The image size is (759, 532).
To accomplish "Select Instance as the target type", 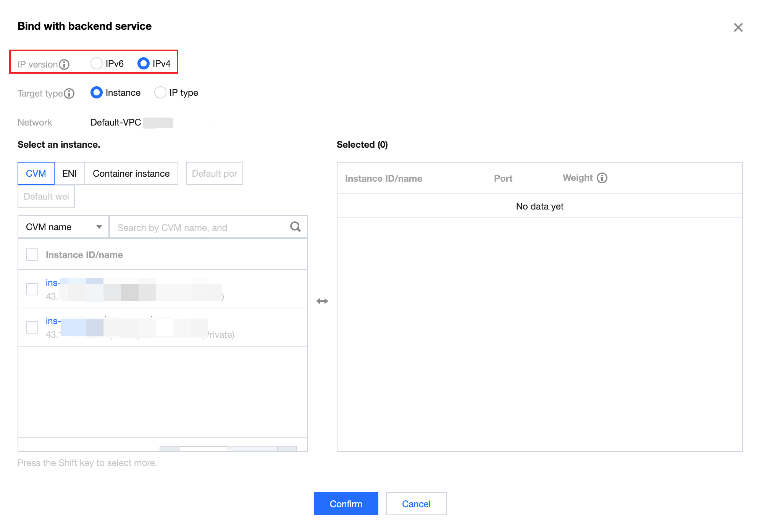I will [97, 93].
